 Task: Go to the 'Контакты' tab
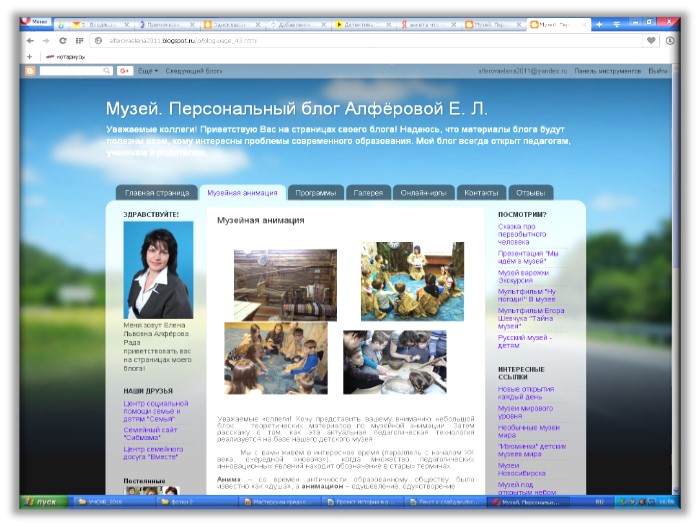(481, 192)
